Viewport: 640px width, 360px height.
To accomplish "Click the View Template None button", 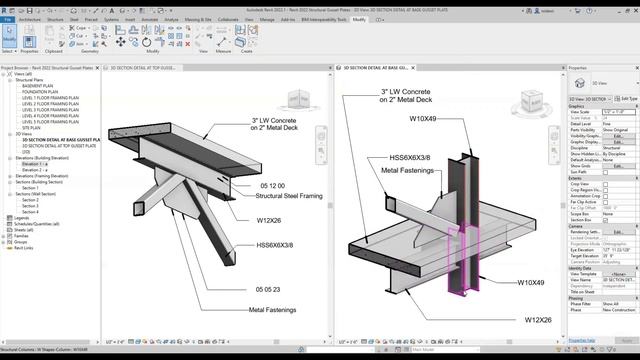I will click(618, 274).
